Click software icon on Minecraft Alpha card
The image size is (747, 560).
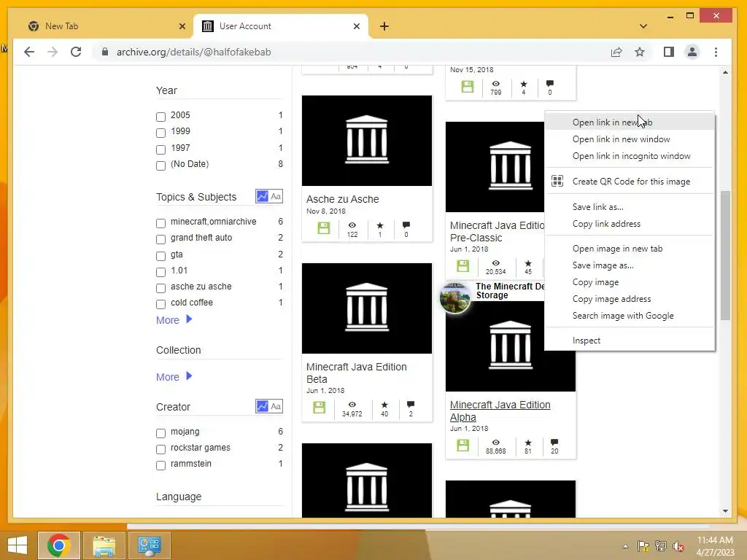tap(462, 446)
